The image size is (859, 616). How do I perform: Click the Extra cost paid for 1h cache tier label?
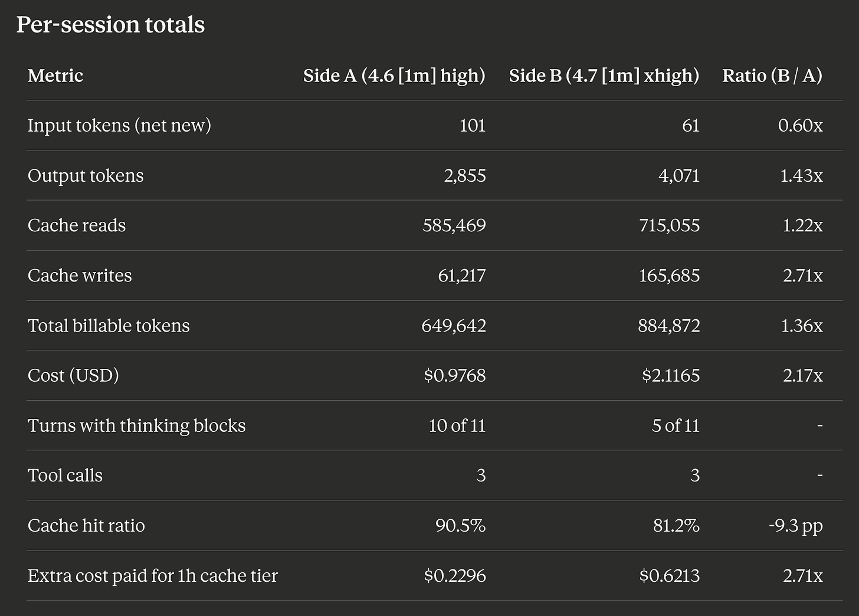tap(153, 575)
